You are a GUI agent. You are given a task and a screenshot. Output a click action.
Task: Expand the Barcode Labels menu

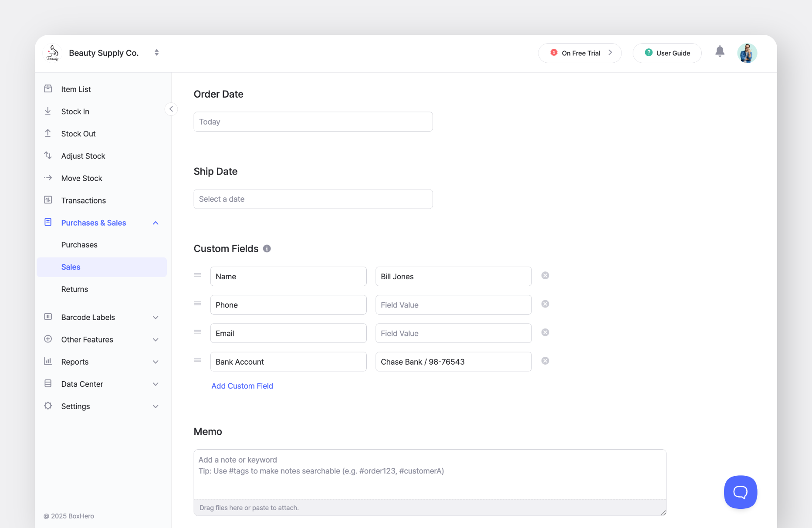click(x=156, y=318)
